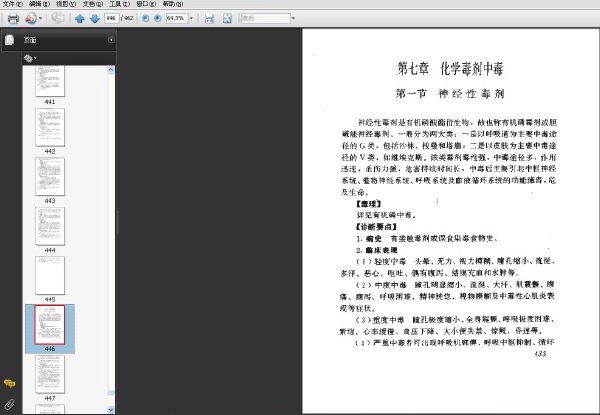Click the zoom out button

coord(145,18)
